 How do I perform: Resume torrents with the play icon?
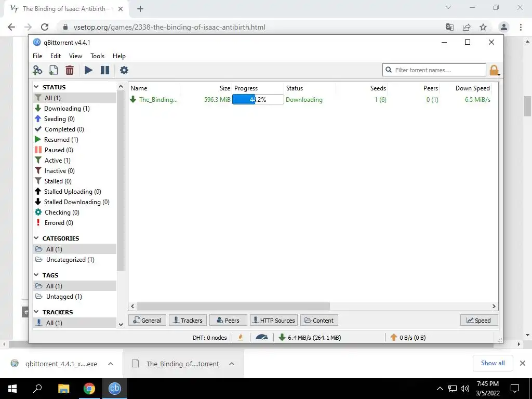point(88,70)
